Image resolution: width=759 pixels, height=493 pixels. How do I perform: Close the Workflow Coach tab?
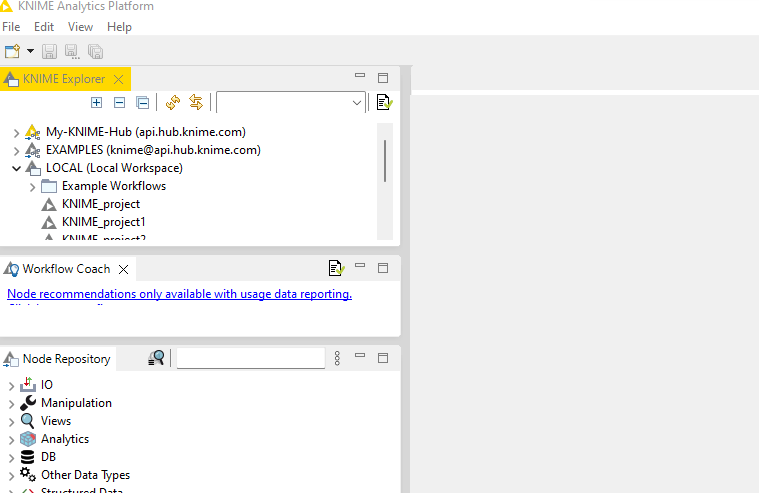point(123,269)
